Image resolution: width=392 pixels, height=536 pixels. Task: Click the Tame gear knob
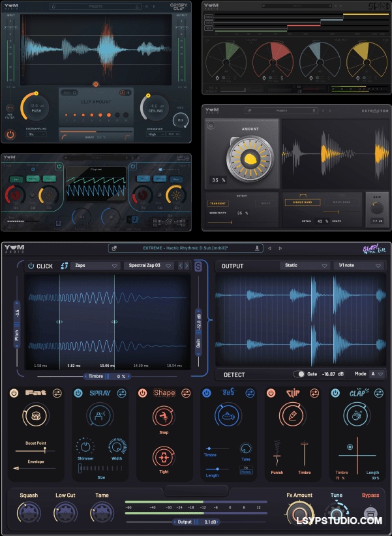click(x=102, y=512)
